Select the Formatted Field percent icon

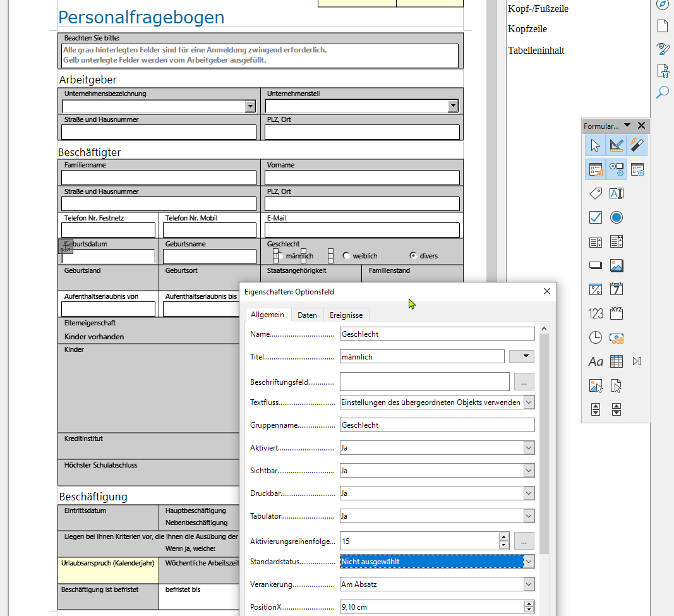pos(595,290)
